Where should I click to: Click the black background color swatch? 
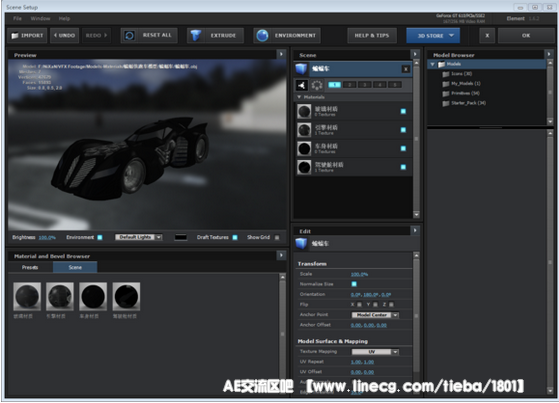(181, 238)
